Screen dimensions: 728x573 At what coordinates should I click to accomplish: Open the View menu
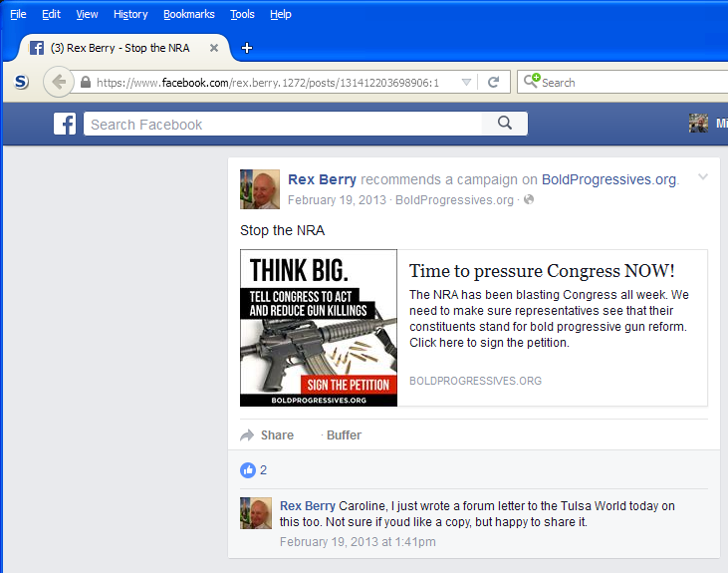coord(87,14)
